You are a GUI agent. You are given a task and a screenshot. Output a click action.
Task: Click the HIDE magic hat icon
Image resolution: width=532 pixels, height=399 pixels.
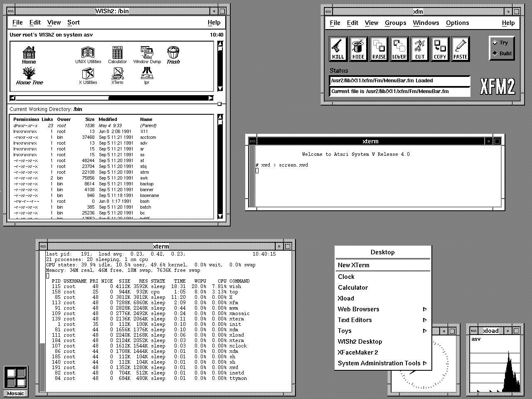[x=358, y=49]
